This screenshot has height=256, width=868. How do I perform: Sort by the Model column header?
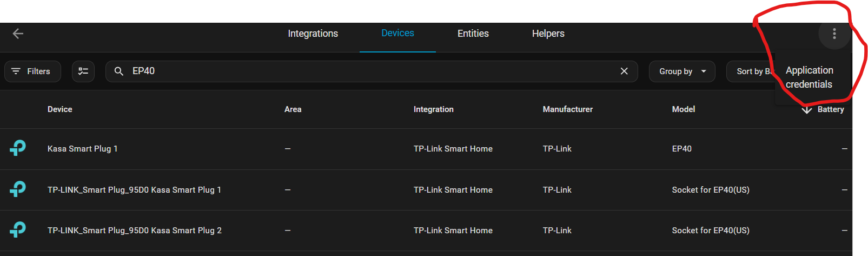683,109
